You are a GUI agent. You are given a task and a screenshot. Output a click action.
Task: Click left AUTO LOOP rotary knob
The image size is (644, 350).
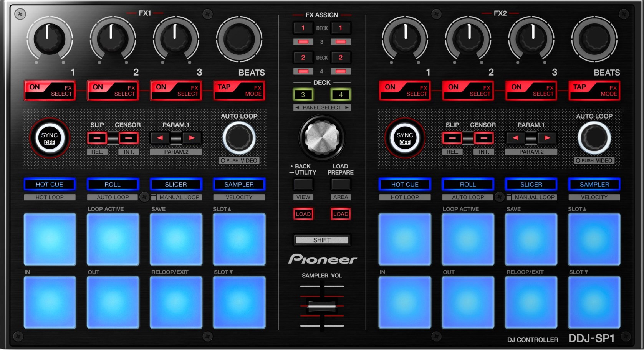(x=239, y=138)
